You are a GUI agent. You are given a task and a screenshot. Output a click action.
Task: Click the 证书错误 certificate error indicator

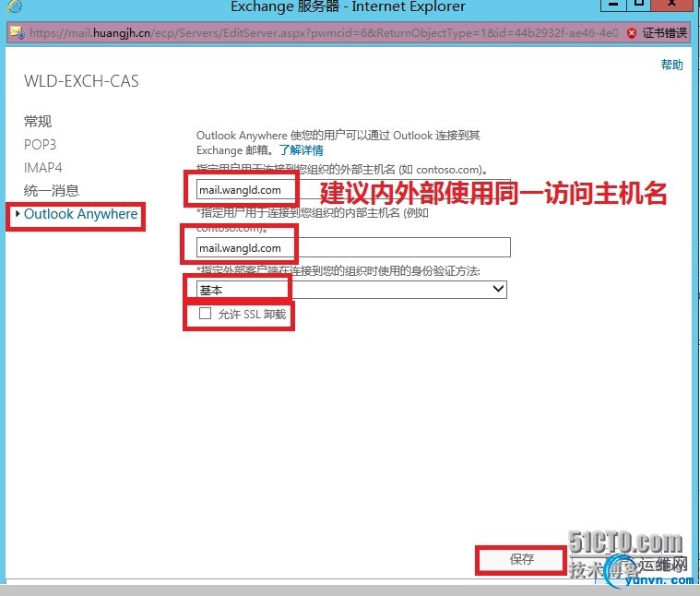[658, 33]
